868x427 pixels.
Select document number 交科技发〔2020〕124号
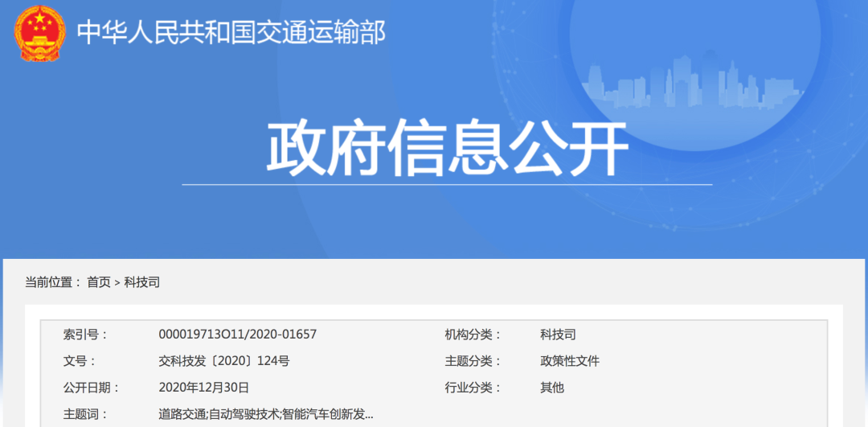coord(223,361)
